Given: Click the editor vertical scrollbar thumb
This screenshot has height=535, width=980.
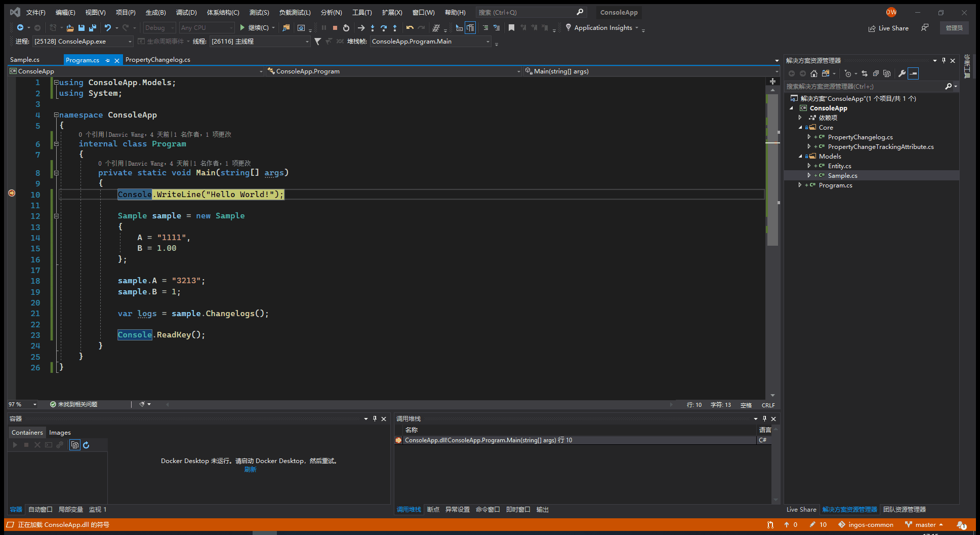Looking at the screenshot, I should point(772,172).
